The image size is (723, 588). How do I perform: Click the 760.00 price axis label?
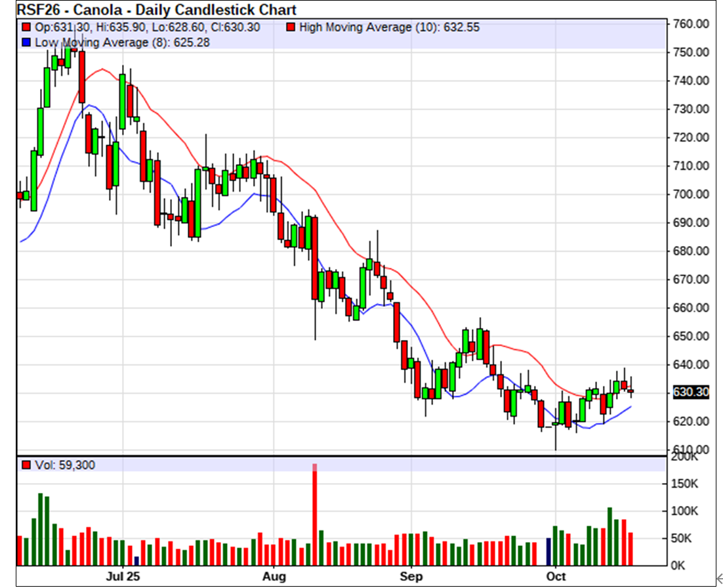click(x=691, y=24)
